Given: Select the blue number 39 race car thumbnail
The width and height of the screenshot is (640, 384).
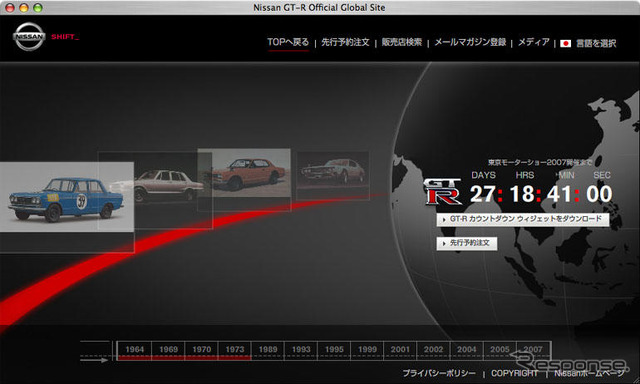Looking at the screenshot, I should (67, 197).
